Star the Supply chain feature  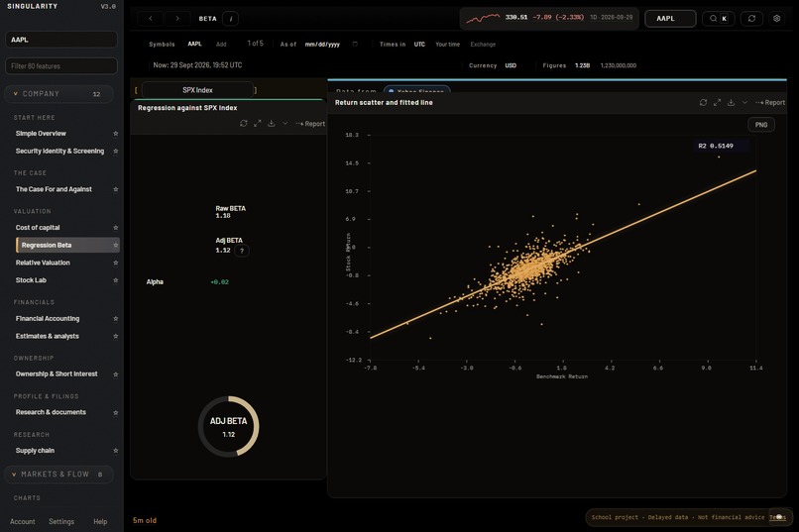pyautogui.click(x=116, y=451)
